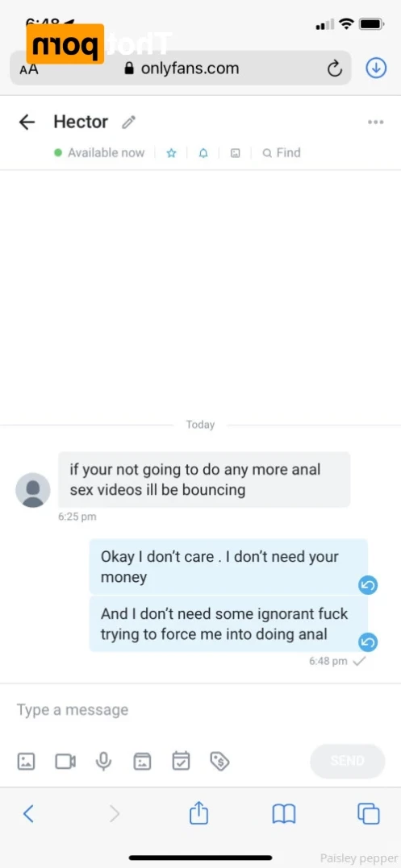
Task: Open Safari's share sheet icon
Action: point(198,813)
